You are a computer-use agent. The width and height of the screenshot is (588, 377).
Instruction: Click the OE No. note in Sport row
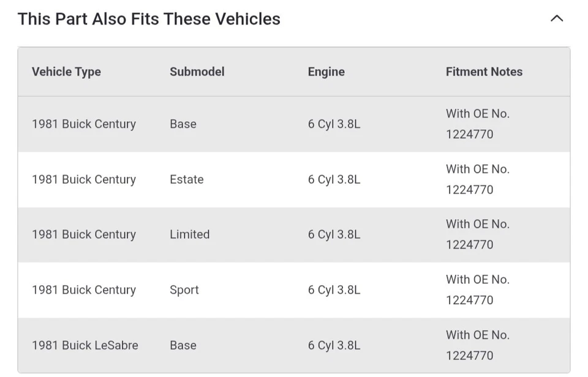tap(478, 289)
